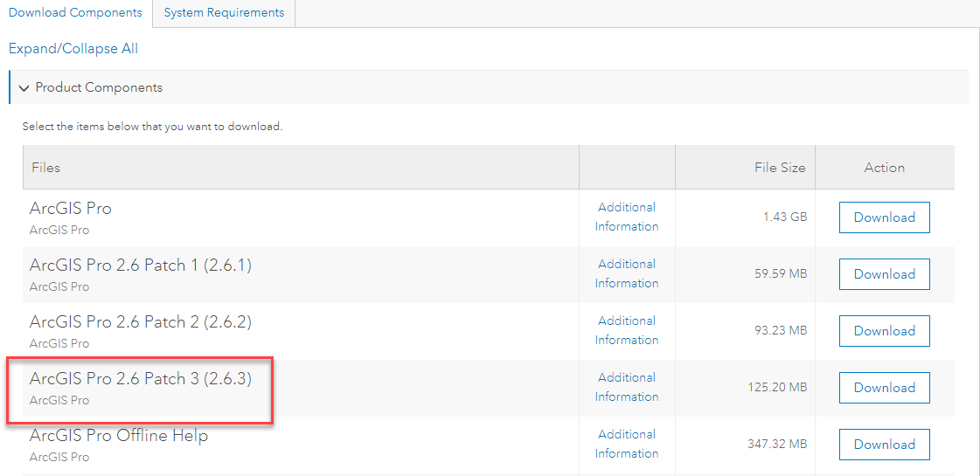This screenshot has width=980, height=476.
Task: Select the 'ArcGIS Pro 2.6 Patch 1 (2.6.1)' title
Action: click(x=141, y=266)
